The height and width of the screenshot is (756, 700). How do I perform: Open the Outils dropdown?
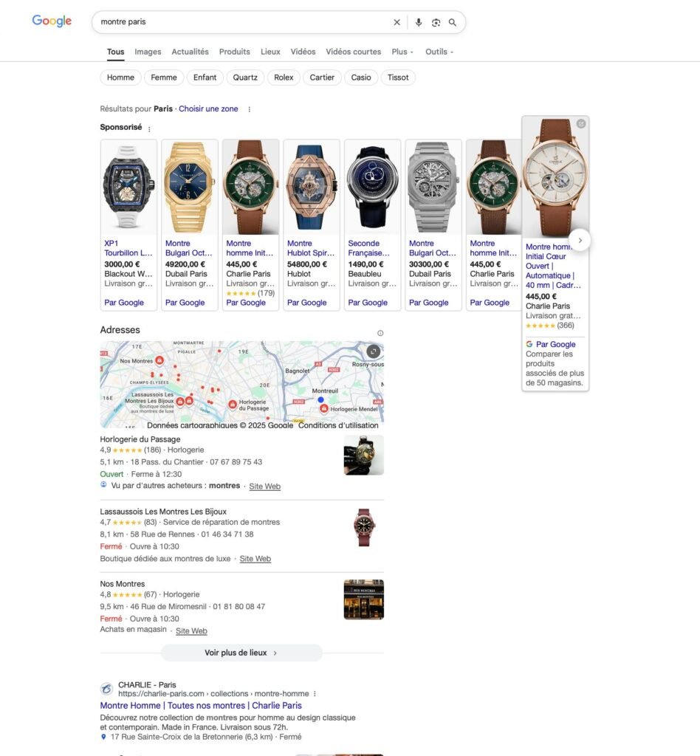[439, 52]
